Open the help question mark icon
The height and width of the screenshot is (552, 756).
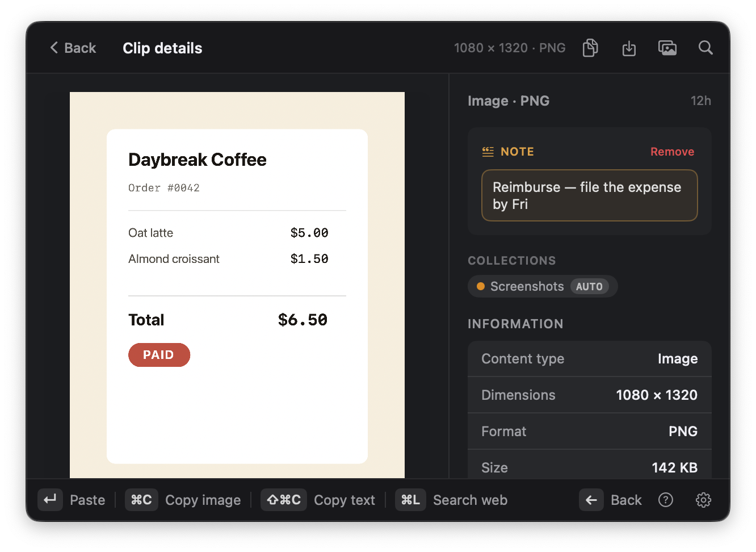click(x=666, y=500)
